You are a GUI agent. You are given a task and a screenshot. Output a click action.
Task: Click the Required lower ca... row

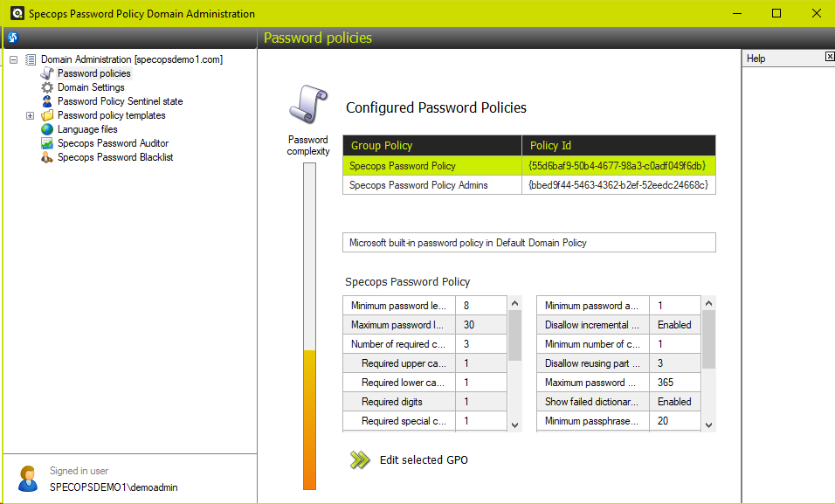(x=425, y=382)
